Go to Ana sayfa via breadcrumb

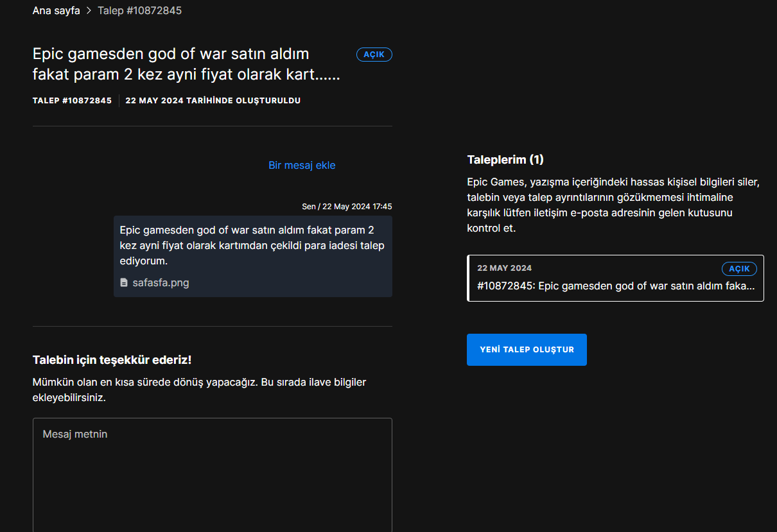pos(57,11)
